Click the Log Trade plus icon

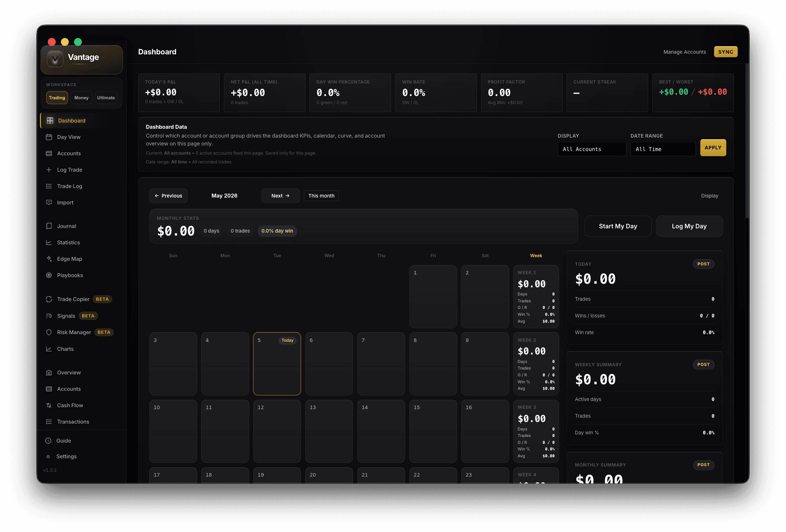click(49, 170)
